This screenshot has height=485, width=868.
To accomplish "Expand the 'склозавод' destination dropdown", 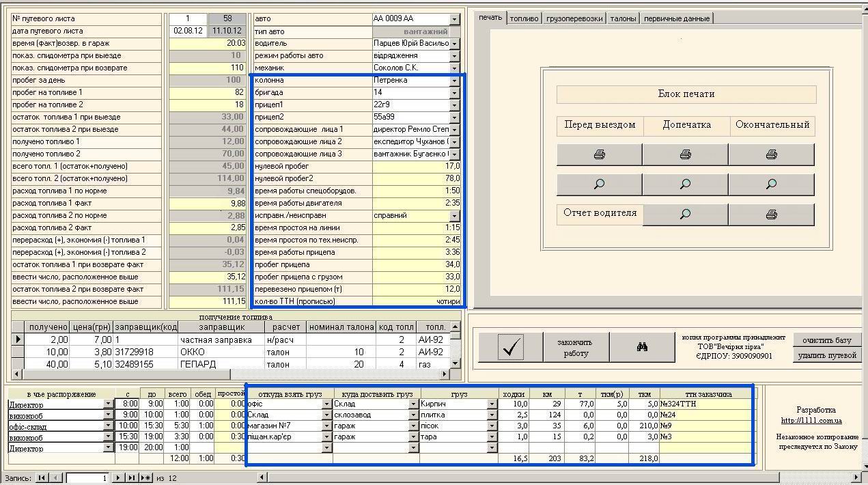I will 413,415.
